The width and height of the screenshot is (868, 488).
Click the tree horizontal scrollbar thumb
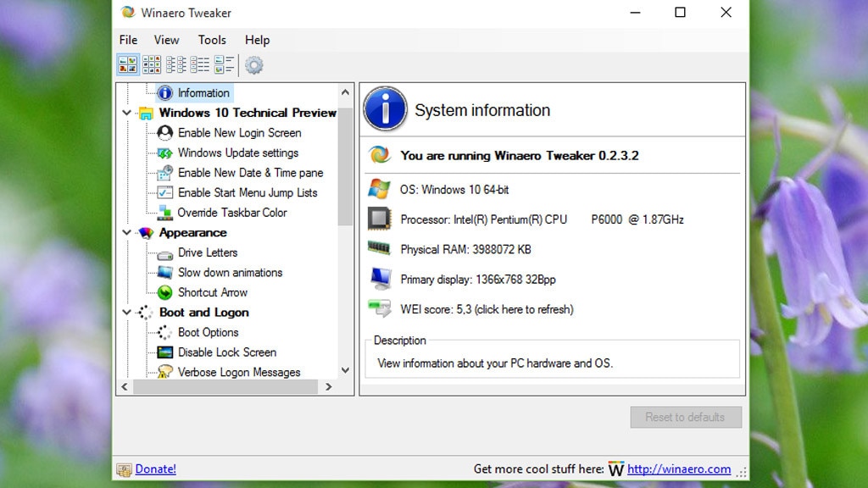tap(225, 386)
